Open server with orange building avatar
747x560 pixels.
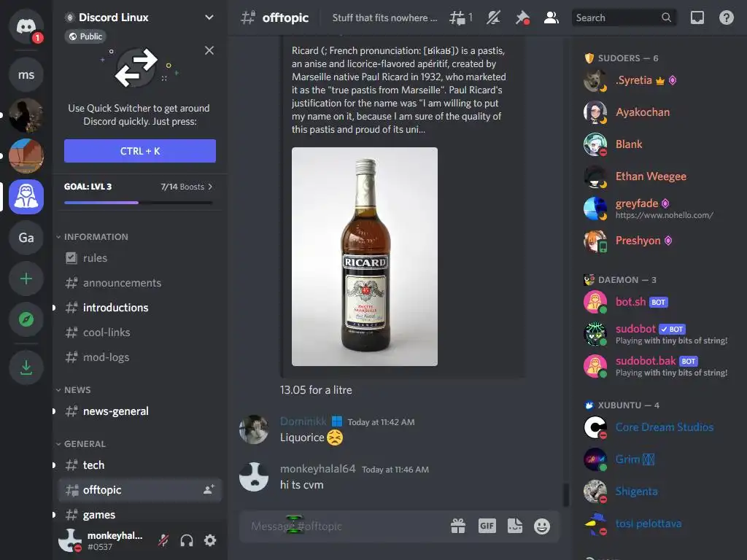[26, 156]
